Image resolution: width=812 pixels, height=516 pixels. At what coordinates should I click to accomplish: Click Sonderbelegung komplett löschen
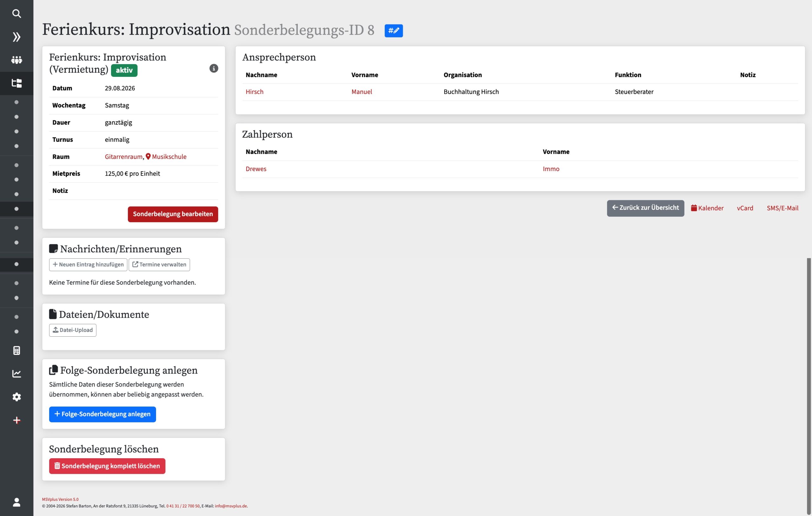click(107, 466)
